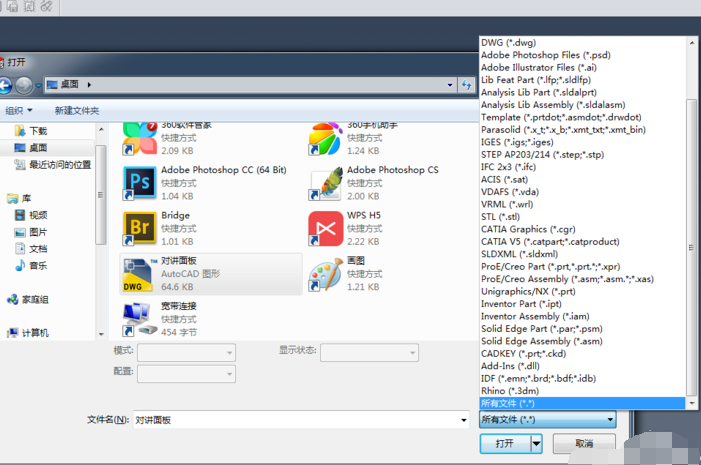Image resolution: width=701 pixels, height=465 pixels.
Task: Choose Parasolid file type
Action: (x=583, y=130)
